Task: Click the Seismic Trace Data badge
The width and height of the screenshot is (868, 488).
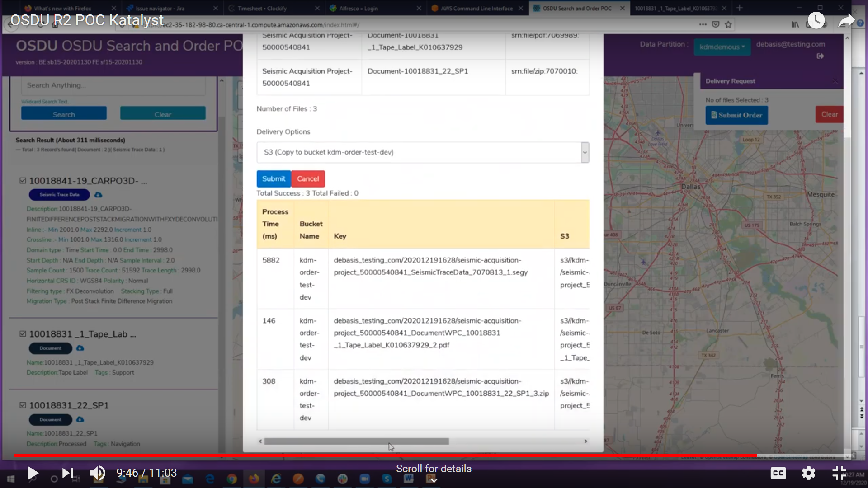Action: click(59, 195)
